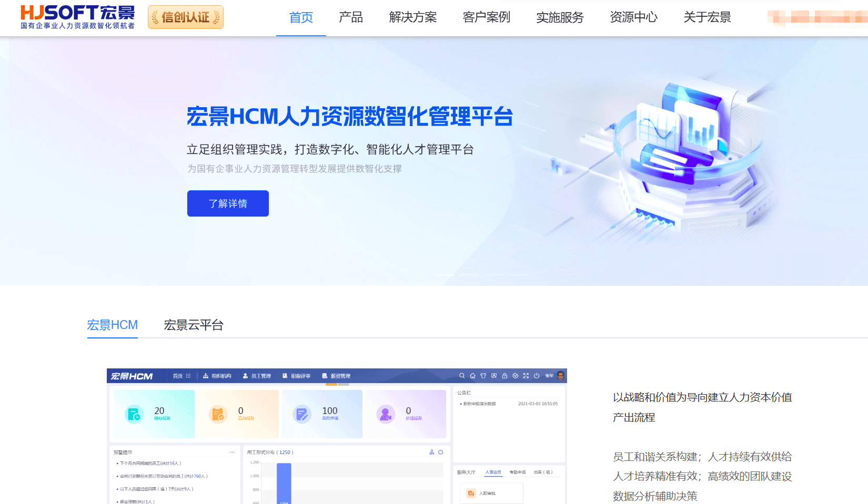868x504 pixels.
Task: Click the 已办任务 card icon
Action: click(x=218, y=414)
